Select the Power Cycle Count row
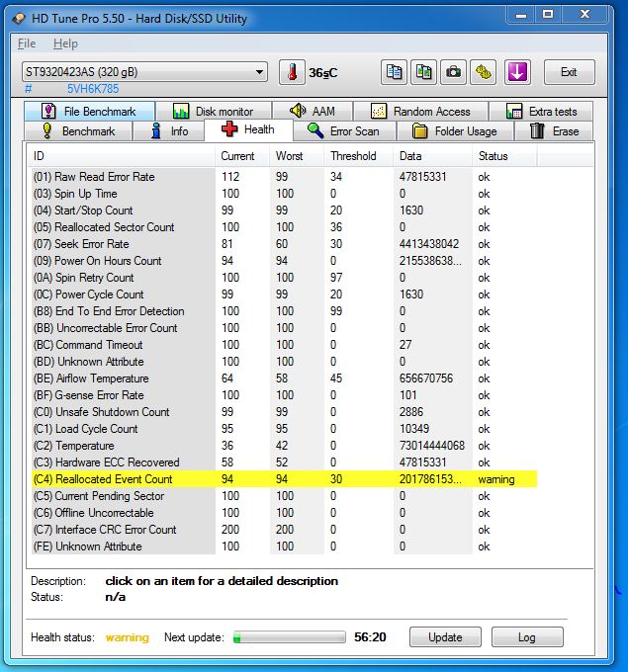Screen dimensions: 628x672 (283, 294)
